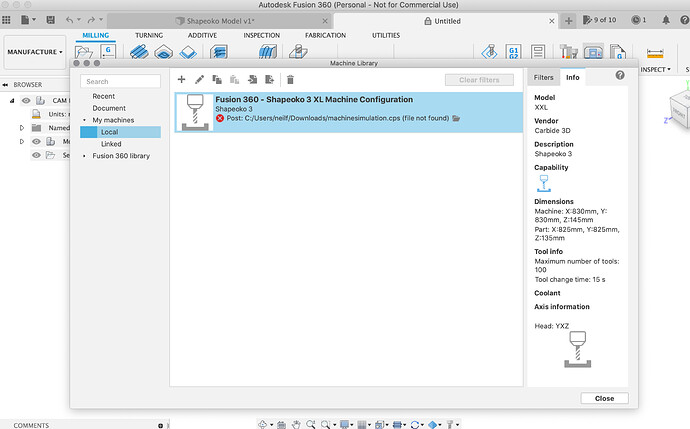Screen dimensions: 690x429
Task: Click the COMMENTS panel header
Action: coord(31,425)
